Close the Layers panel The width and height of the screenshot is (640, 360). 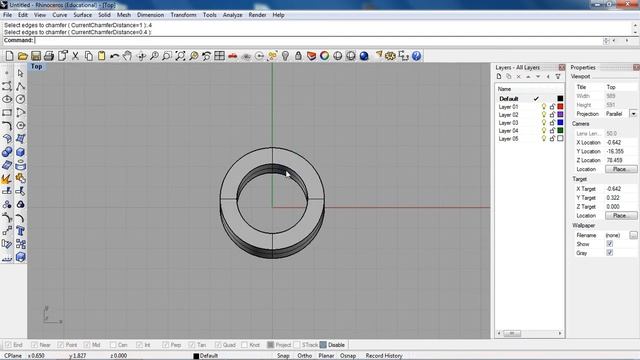point(562,67)
